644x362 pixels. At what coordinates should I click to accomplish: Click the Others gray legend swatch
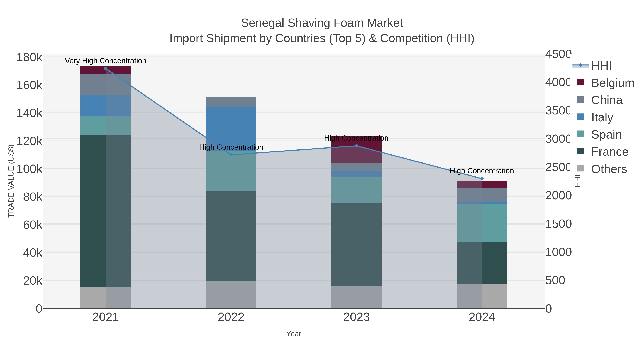click(580, 168)
